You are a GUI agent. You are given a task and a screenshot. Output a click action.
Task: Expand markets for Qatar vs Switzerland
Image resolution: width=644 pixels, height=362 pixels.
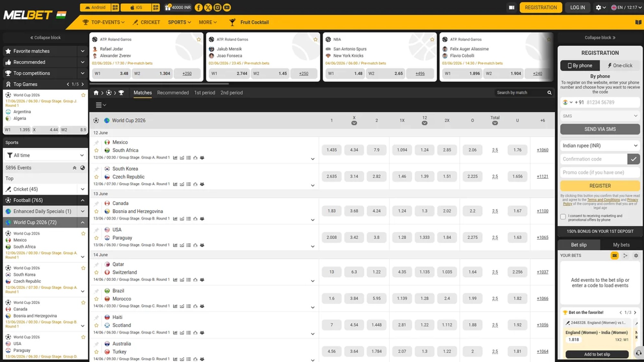(312, 281)
